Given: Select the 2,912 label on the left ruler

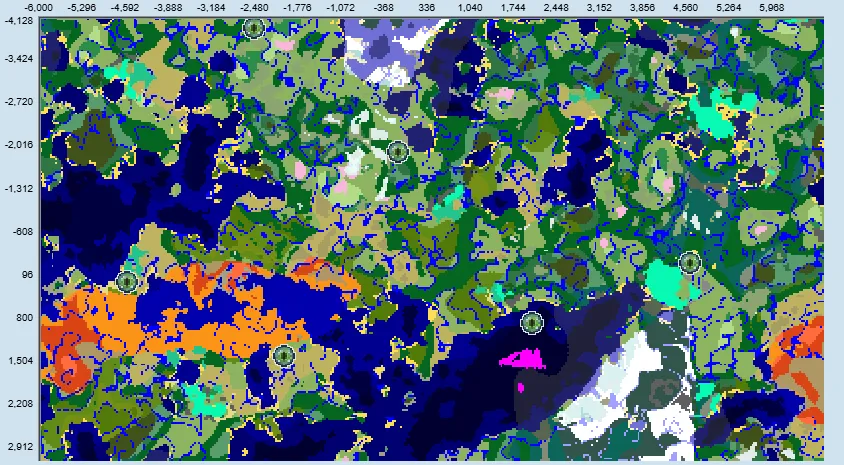Looking at the screenshot, I should (18, 447).
